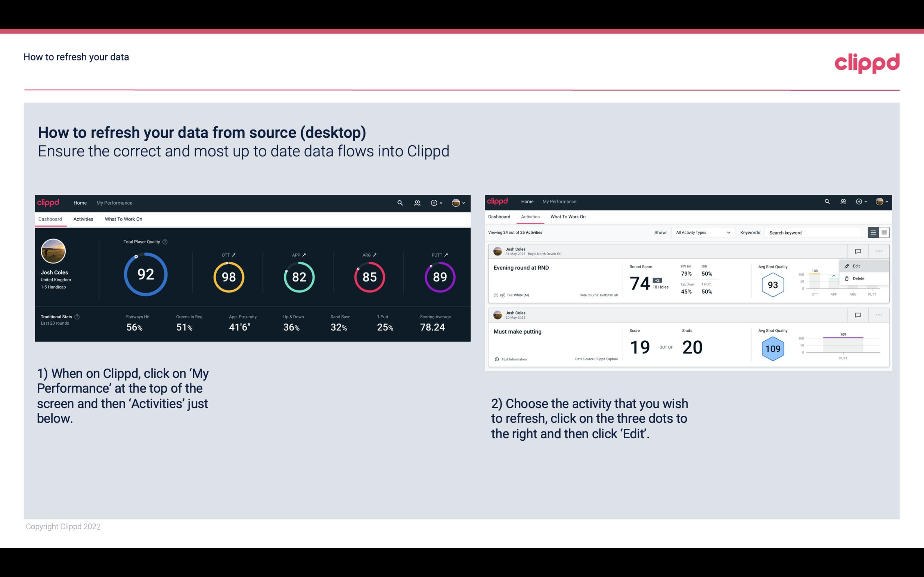924x577 pixels.
Task: Click the grid view icon in Activities
Action: [x=884, y=232]
